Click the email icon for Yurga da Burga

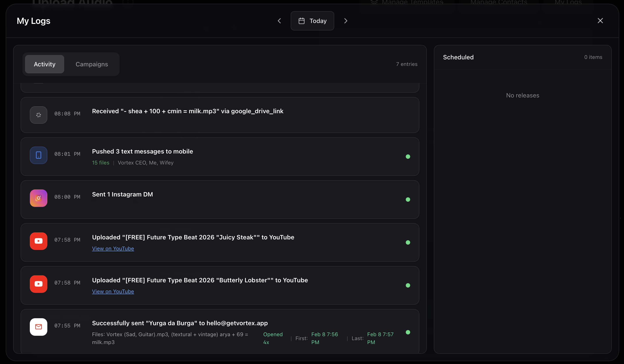click(x=38, y=327)
